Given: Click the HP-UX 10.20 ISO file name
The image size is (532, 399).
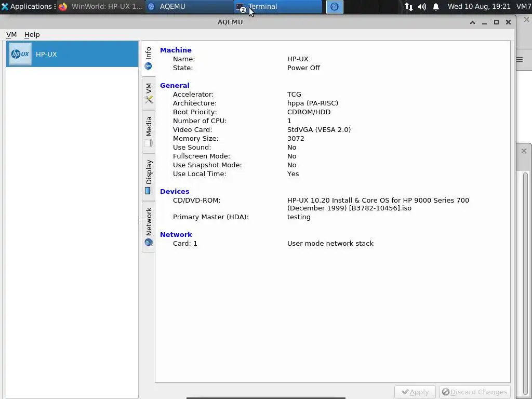Looking at the screenshot, I should (x=378, y=204).
